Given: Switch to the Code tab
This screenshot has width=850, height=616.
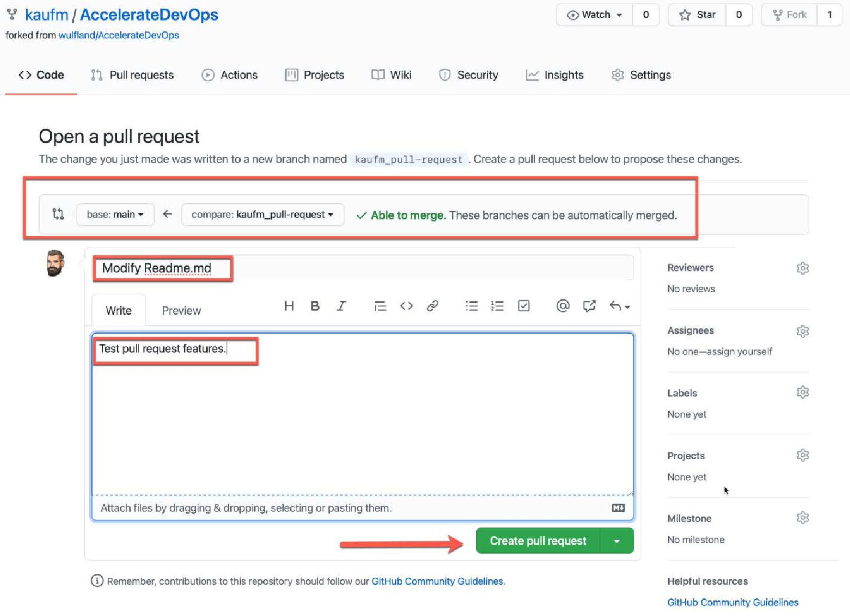Looking at the screenshot, I should 41,75.
